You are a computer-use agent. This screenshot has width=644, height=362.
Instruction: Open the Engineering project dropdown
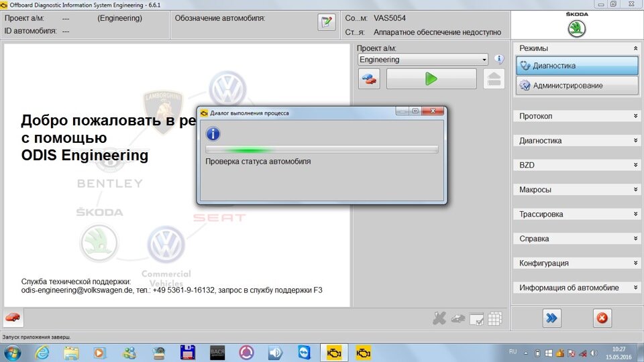(423, 60)
